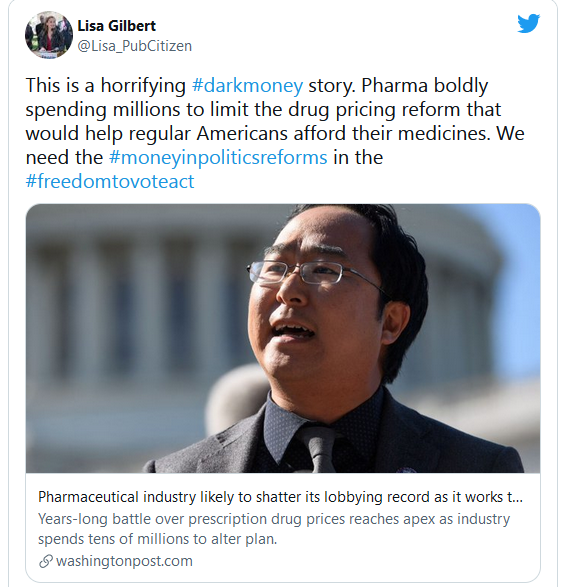This screenshot has width=579, height=587.
Task: Click 'spends tens of millions to alter plan'
Action: (158, 539)
